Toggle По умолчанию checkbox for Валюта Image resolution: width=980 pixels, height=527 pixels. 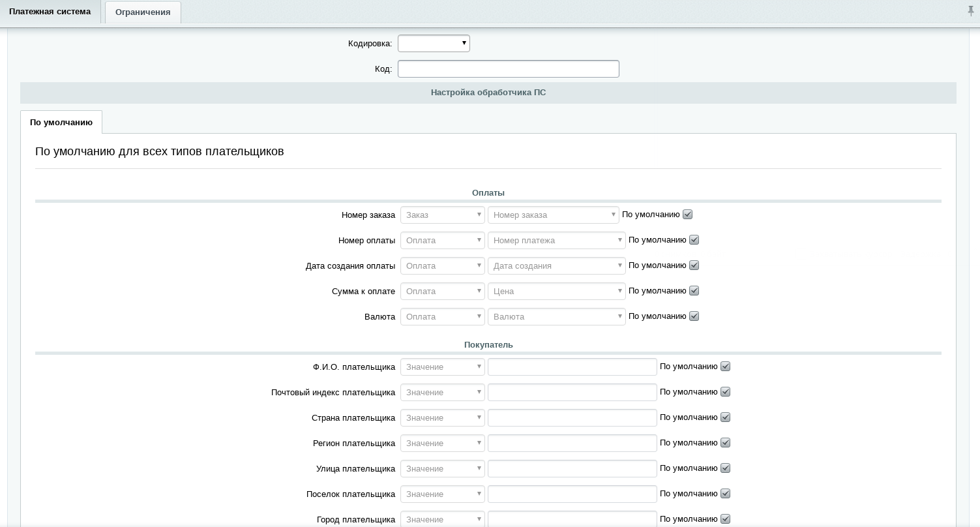click(694, 316)
